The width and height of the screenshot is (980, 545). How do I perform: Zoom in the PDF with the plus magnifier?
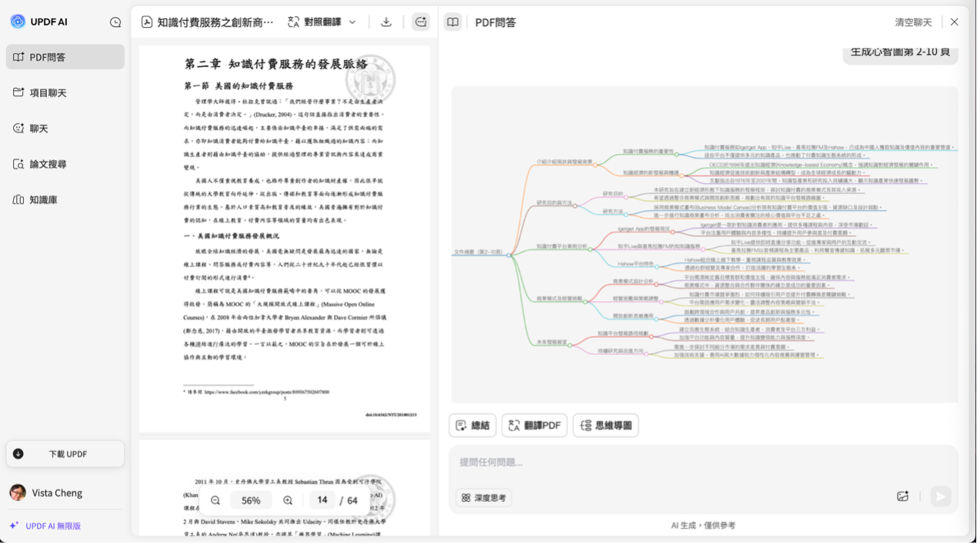click(x=288, y=500)
